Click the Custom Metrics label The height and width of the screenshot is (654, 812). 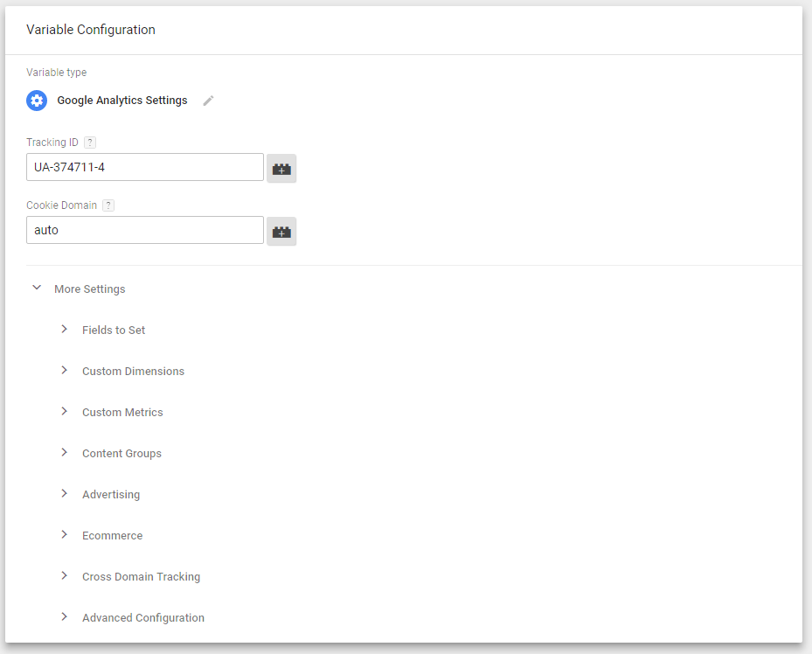(x=122, y=412)
